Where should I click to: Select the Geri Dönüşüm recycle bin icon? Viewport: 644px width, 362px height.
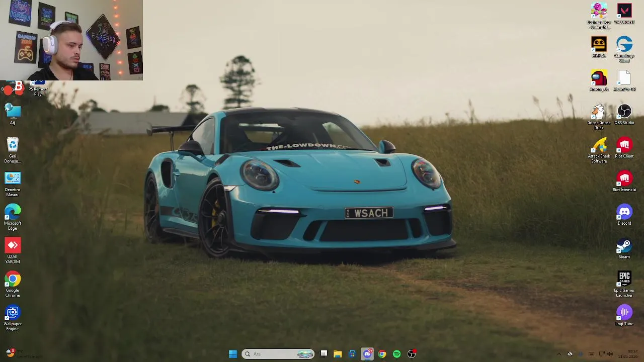(x=13, y=150)
